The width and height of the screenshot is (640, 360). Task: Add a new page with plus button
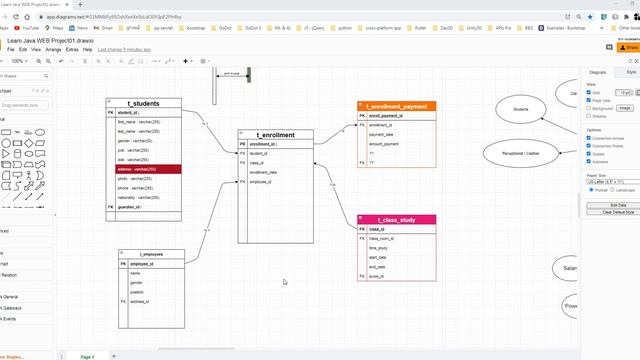click(114, 356)
